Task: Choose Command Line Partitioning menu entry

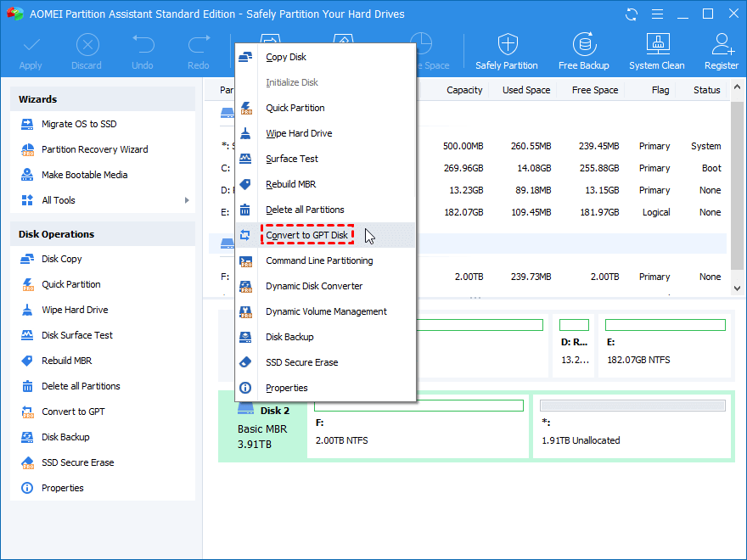Action: pos(325,261)
